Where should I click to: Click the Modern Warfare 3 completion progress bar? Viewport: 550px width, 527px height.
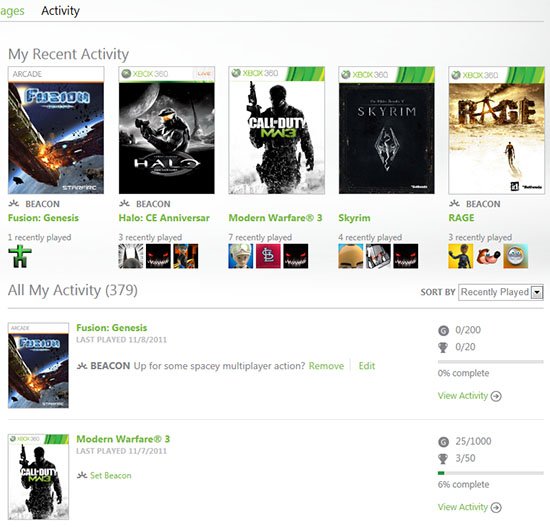pyautogui.click(x=490, y=473)
